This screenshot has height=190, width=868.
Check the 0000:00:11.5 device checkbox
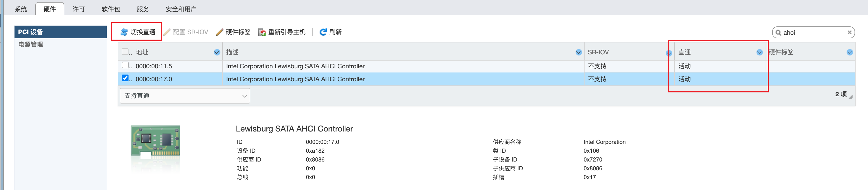(x=125, y=65)
